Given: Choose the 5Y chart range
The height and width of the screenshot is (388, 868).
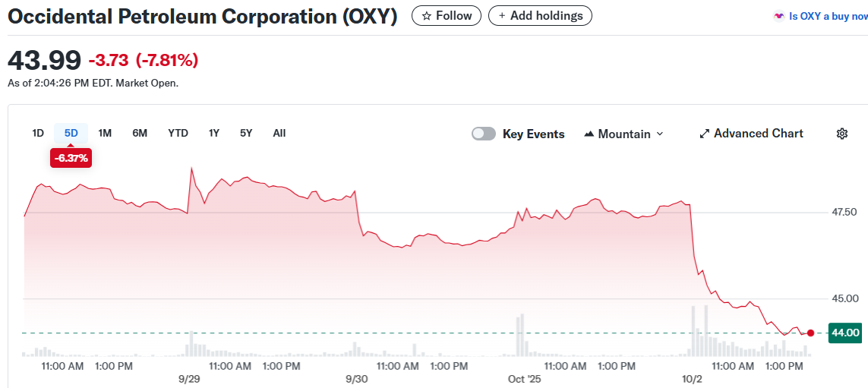Looking at the screenshot, I should coord(246,133).
